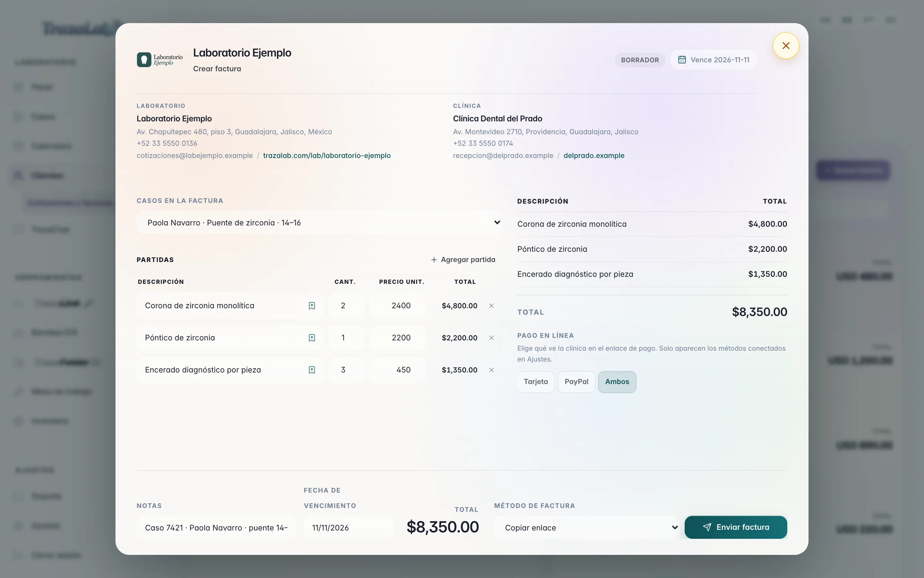Screen dimensions: 924x578
Task: Choose Ambos payment option
Action: click(617, 381)
